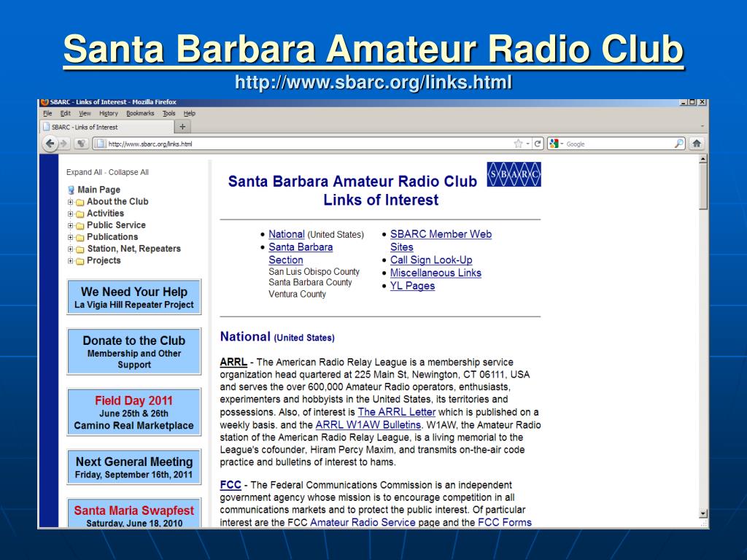Screen dimensions: 747x560
Task: Click the Google search input field
Action: pos(619,144)
